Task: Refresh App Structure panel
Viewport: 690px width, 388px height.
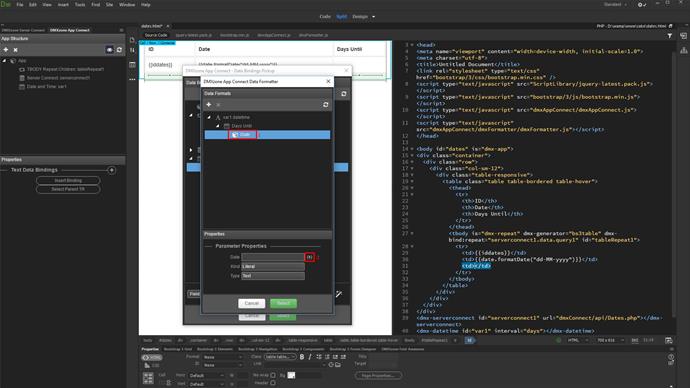Action: [119, 50]
